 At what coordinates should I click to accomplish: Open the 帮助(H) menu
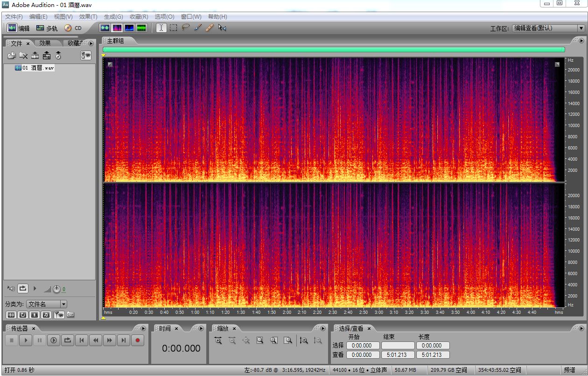[217, 16]
